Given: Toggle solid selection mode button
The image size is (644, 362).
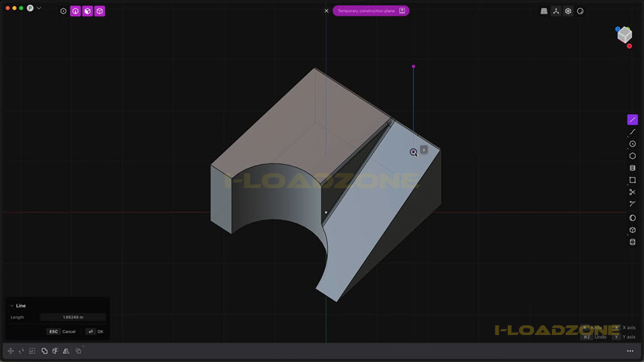Looking at the screenshot, I should [100, 11].
